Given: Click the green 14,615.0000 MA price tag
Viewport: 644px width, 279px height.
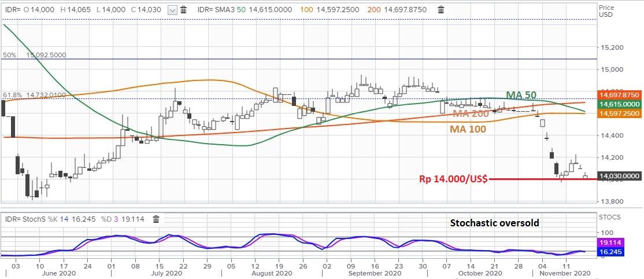Looking at the screenshot, I should (x=619, y=104).
